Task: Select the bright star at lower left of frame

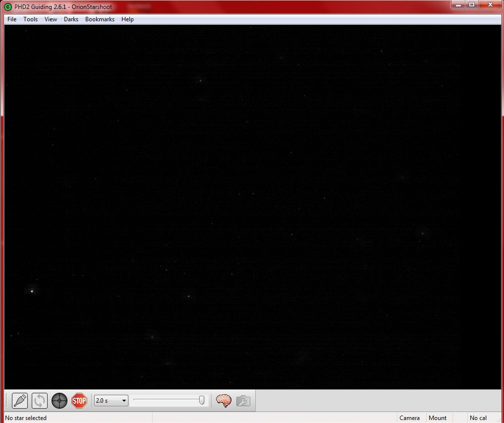Action: tap(32, 291)
